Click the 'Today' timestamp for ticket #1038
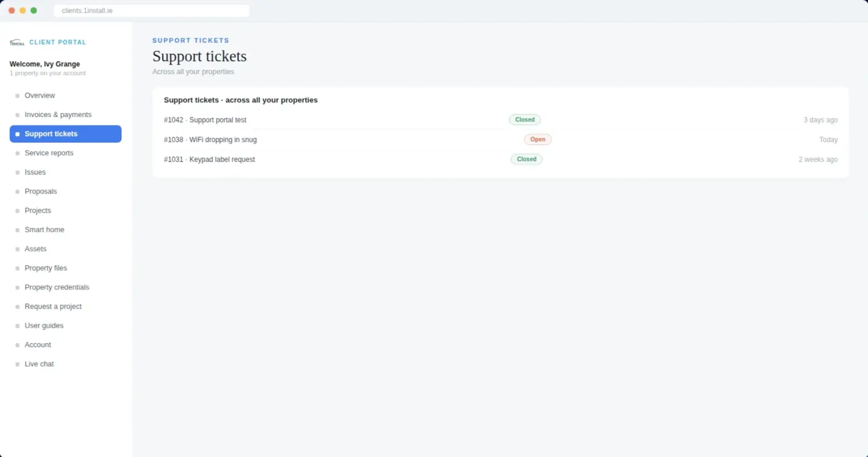 click(x=828, y=139)
